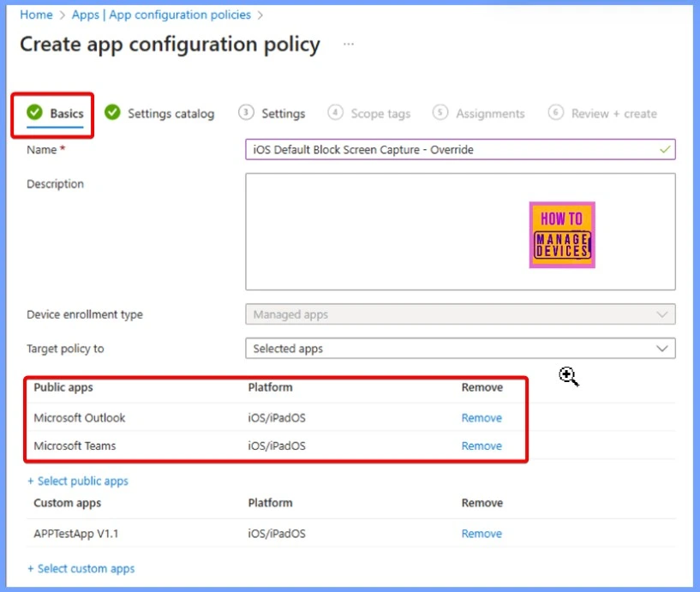Click the Scope tags step number 4 icon
The image size is (700, 592).
pyautogui.click(x=335, y=112)
